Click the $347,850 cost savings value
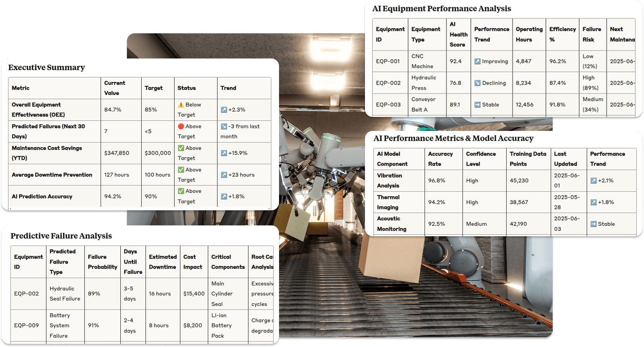The width and height of the screenshot is (644, 347). pos(116,153)
